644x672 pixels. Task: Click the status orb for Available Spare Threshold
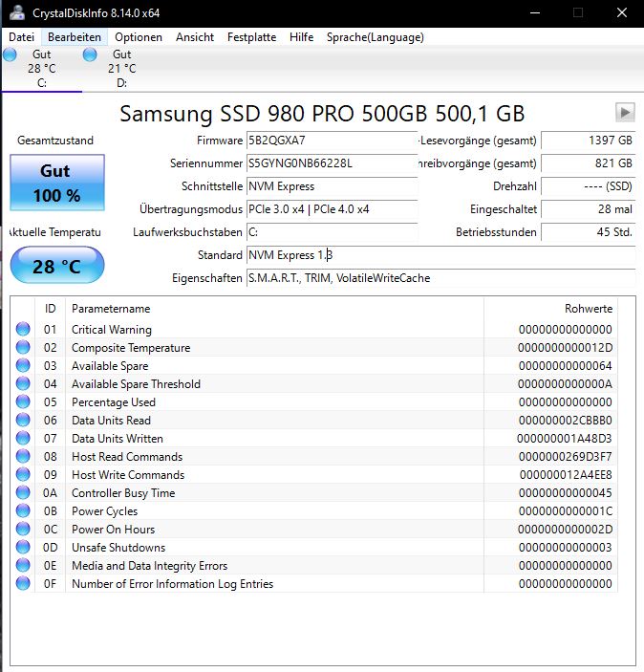tap(23, 383)
